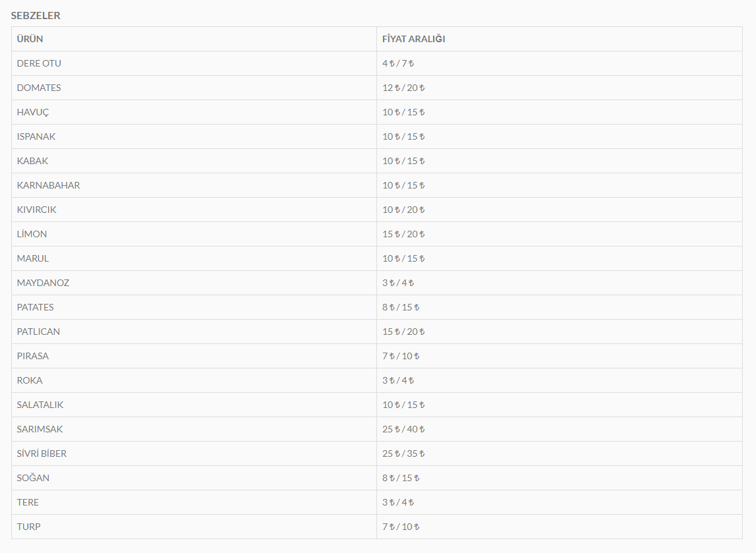The width and height of the screenshot is (756, 553).
Task: Select the SİVRİ BİBER product name
Action: point(42,453)
